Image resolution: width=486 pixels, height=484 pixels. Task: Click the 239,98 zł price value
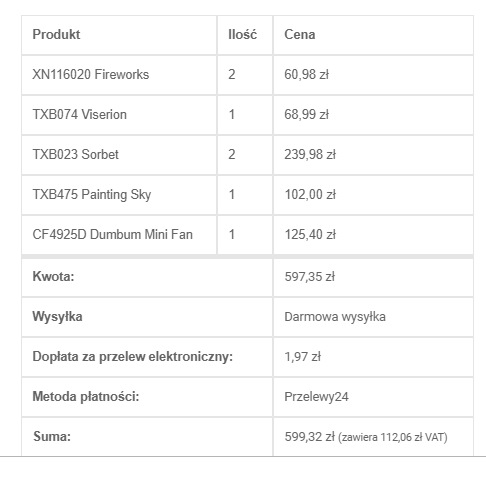point(310,155)
